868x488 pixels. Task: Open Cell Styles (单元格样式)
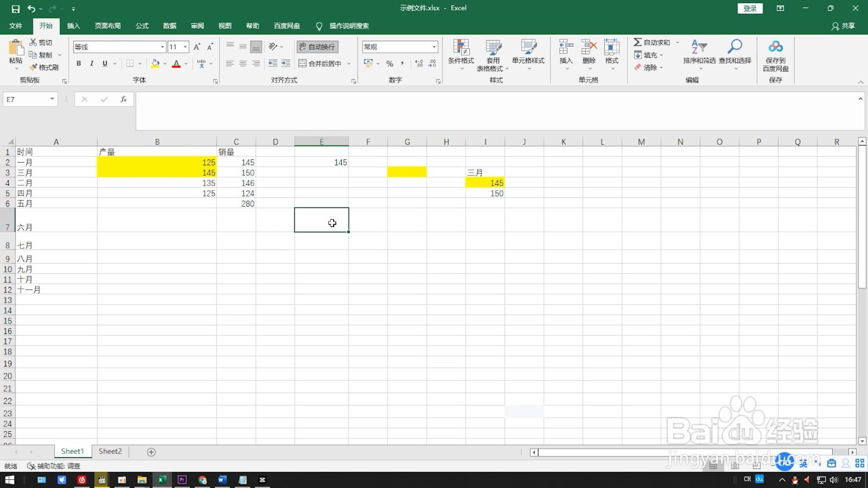click(528, 55)
